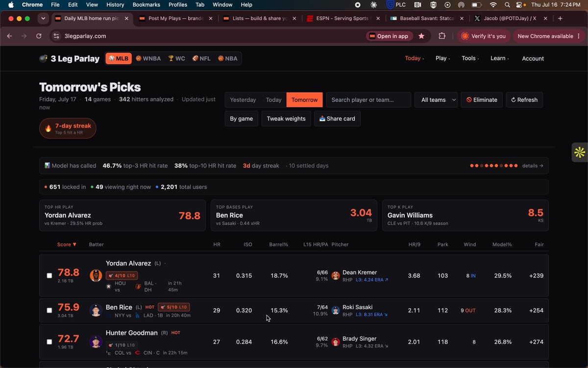Expand the Learn nav menu
Viewport: 588px width, 368px height.
(499, 58)
